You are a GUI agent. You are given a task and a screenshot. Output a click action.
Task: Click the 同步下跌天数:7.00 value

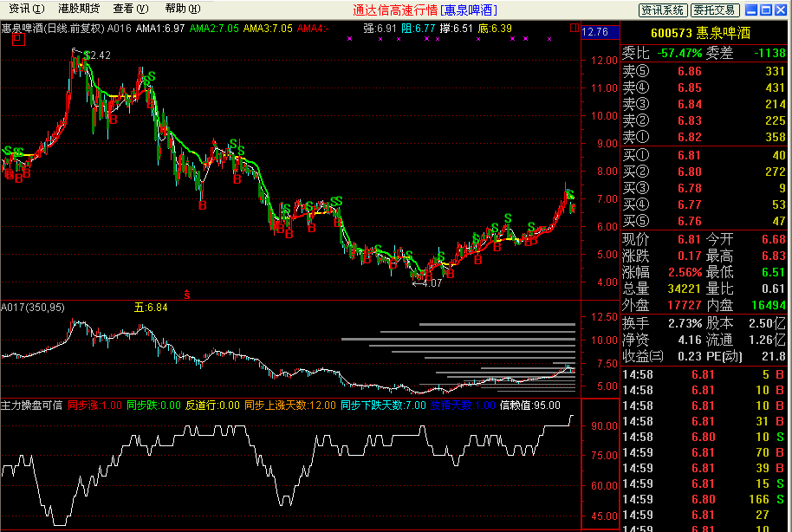[x=383, y=405]
